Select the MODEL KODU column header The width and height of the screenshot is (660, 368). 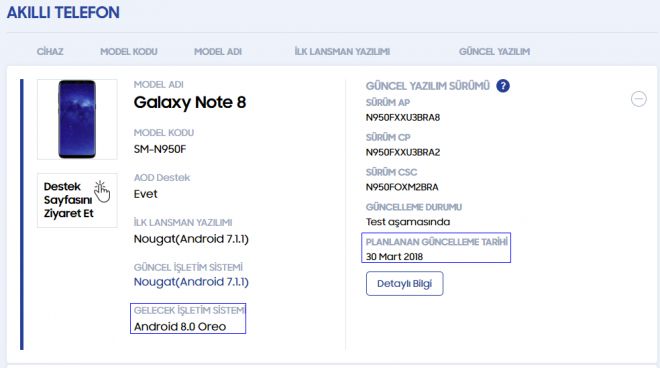(129, 52)
